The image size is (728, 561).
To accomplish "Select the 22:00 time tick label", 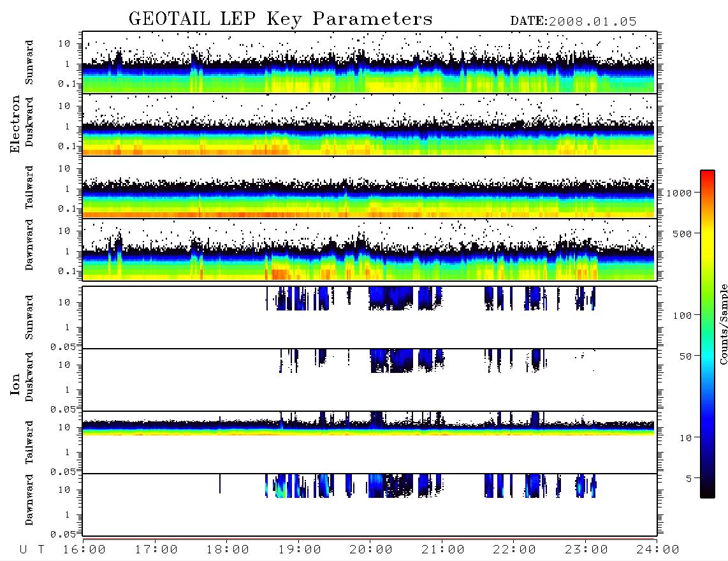I will click(x=514, y=550).
